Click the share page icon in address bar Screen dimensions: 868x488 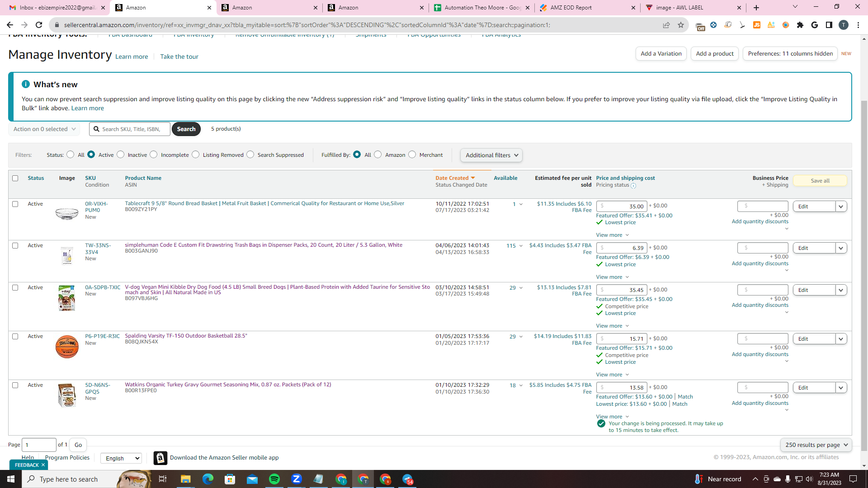click(666, 25)
